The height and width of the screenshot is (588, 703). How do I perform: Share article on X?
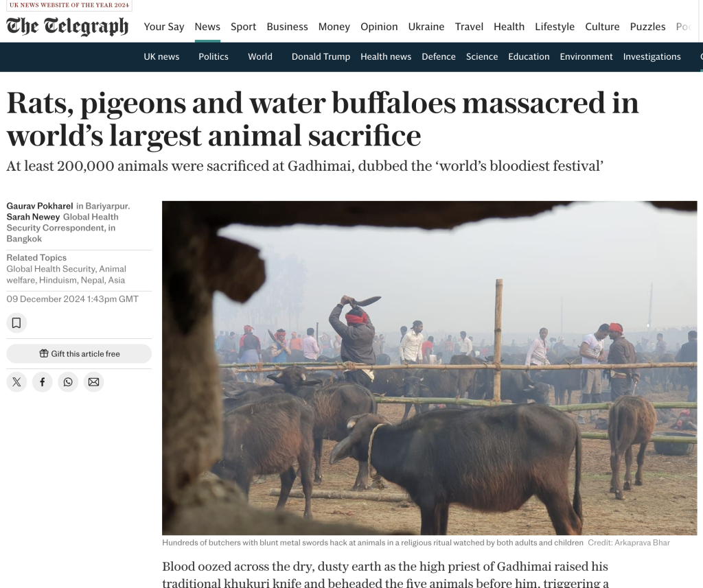click(16, 382)
